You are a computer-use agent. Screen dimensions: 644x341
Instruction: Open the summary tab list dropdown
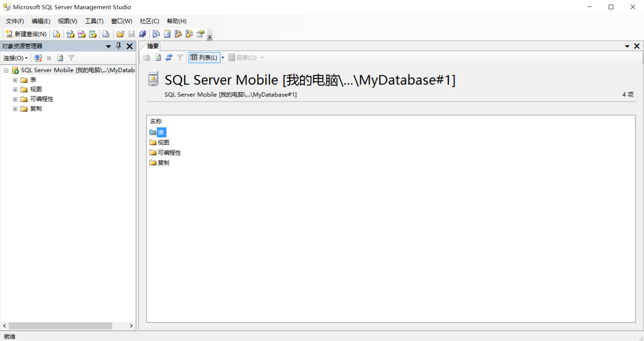click(x=627, y=46)
